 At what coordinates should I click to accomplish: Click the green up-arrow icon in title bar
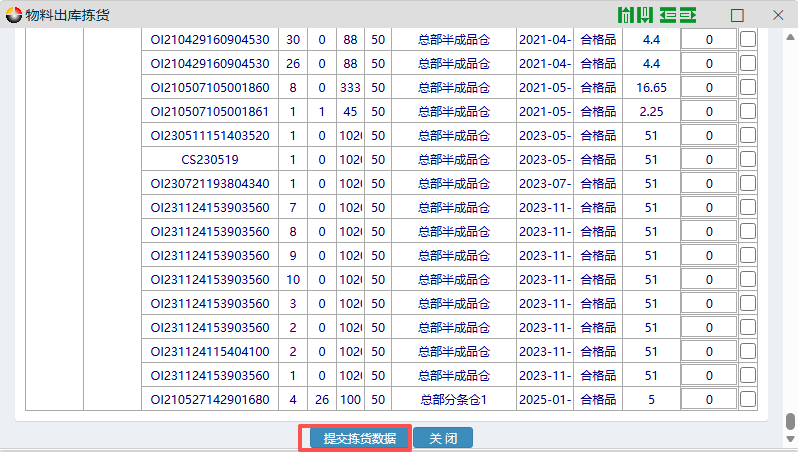point(626,15)
